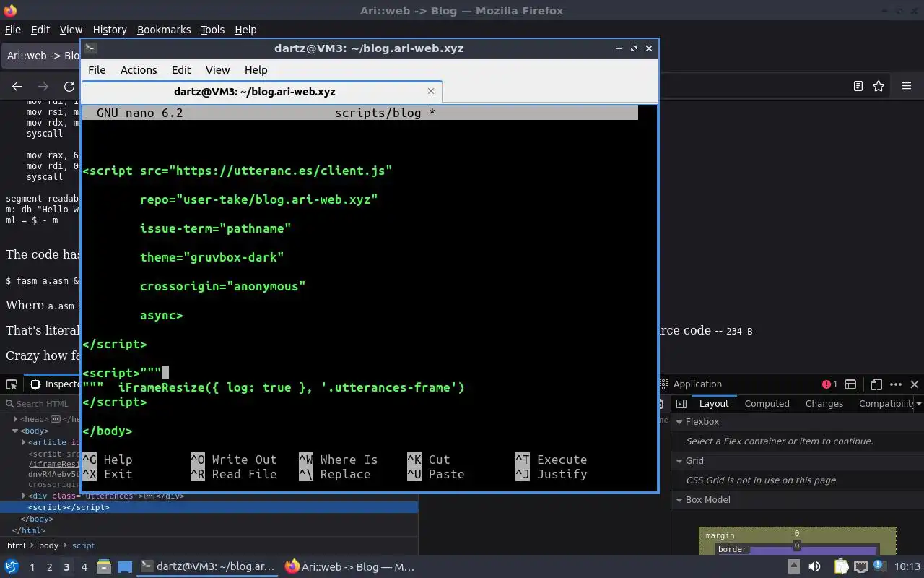Viewport: 924px width, 578px height.
Task: Open the DevTools three-dot customize menu
Action: click(x=896, y=384)
